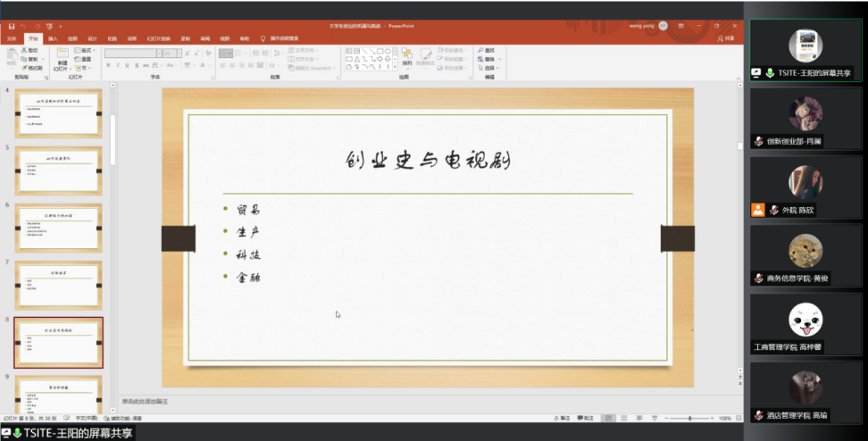Select slide 6 thumbnail in slide panel
This screenshot has width=868, height=441.
click(x=59, y=229)
